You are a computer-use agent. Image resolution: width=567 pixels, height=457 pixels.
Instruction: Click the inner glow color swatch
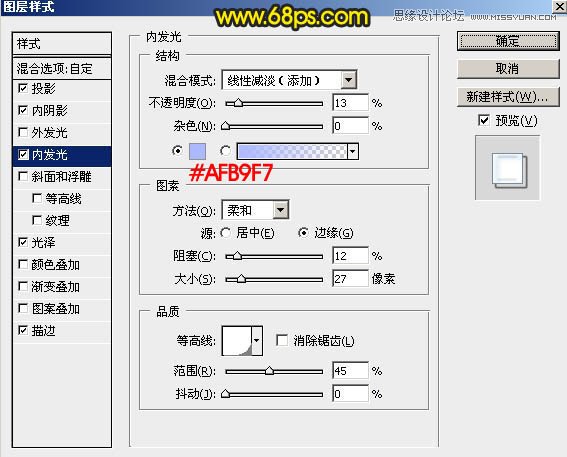pyautogui.click(x=197, y=151)
